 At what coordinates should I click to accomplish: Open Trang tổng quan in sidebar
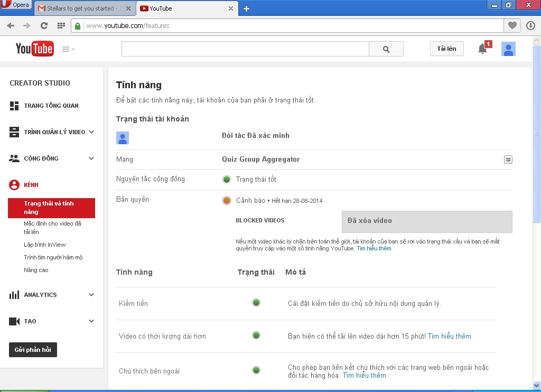tap(51, 106)
